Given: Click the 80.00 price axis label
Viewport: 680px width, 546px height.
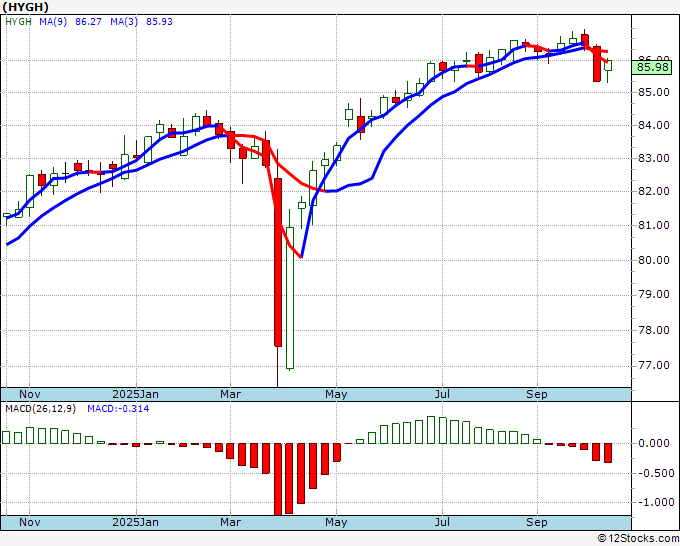Looking at the screenshot, I should pyautogui.click(x=654, y=260).
